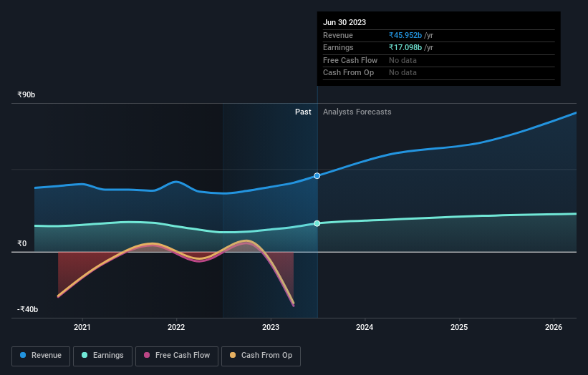
Task: Click the Jun 30 2023 tooltip date
Action: pos(344,22)
